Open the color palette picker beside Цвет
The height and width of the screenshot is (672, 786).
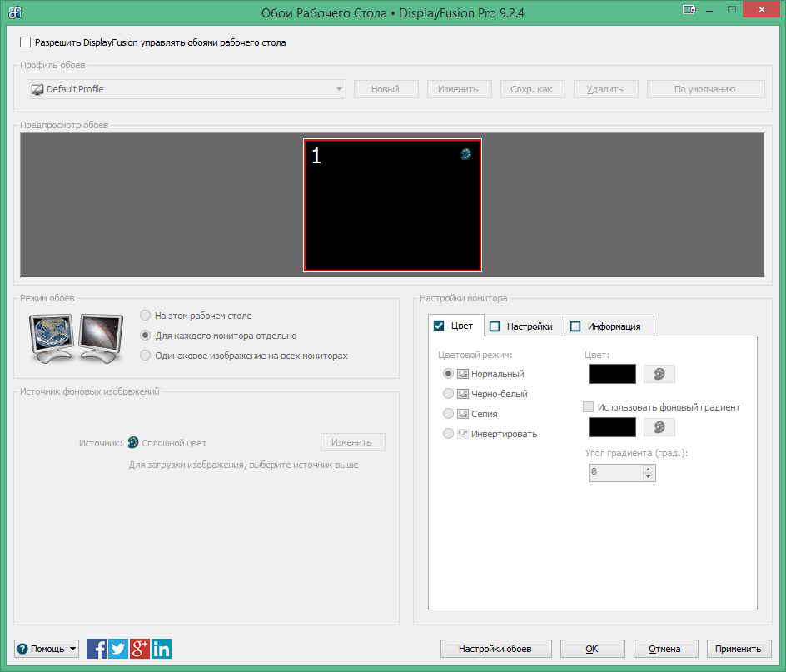[659, 373]
